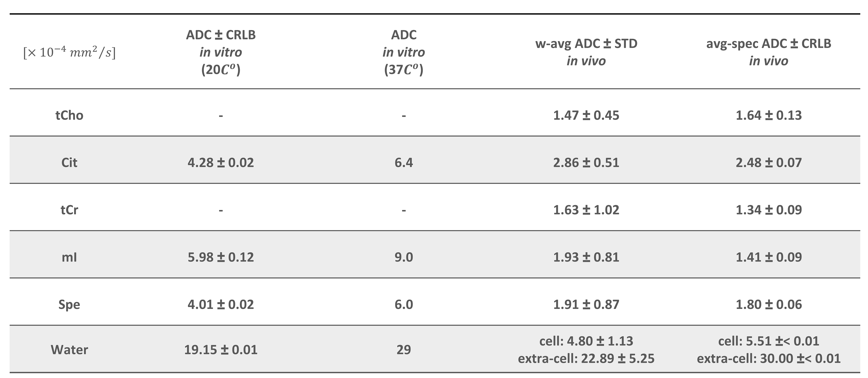The image size is (868, 378).
Task: Click the value 5.98 ± 0.12
Action: [x=221, y=257]
